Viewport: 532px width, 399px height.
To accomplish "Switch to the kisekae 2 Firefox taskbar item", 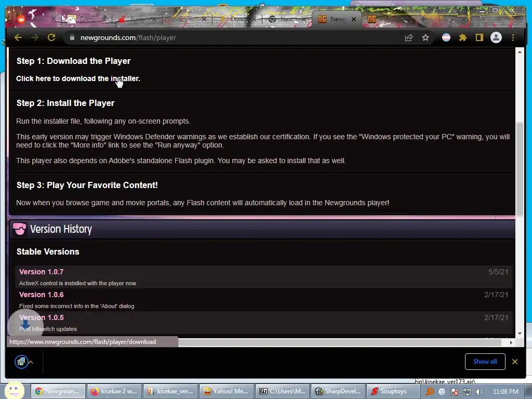I will click(x=114, y=391).
